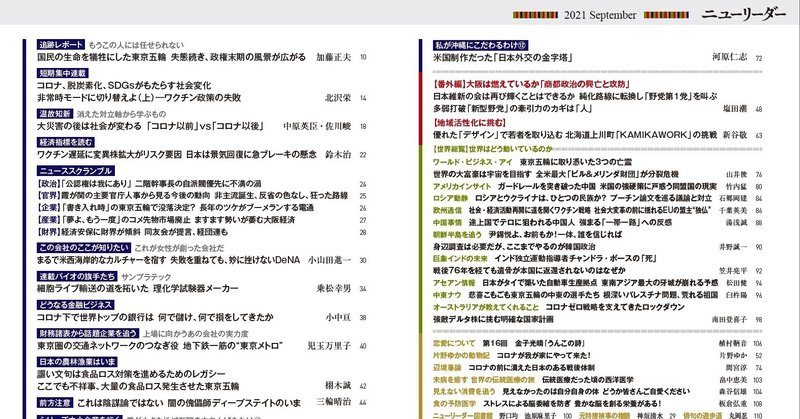Click the '2021 September' issue date

(x=600, y=15)
